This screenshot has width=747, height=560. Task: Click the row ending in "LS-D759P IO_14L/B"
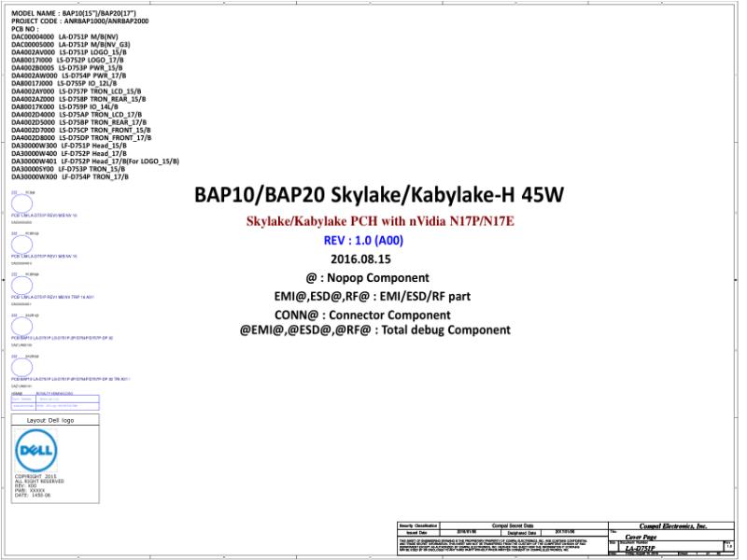[64, 106]
